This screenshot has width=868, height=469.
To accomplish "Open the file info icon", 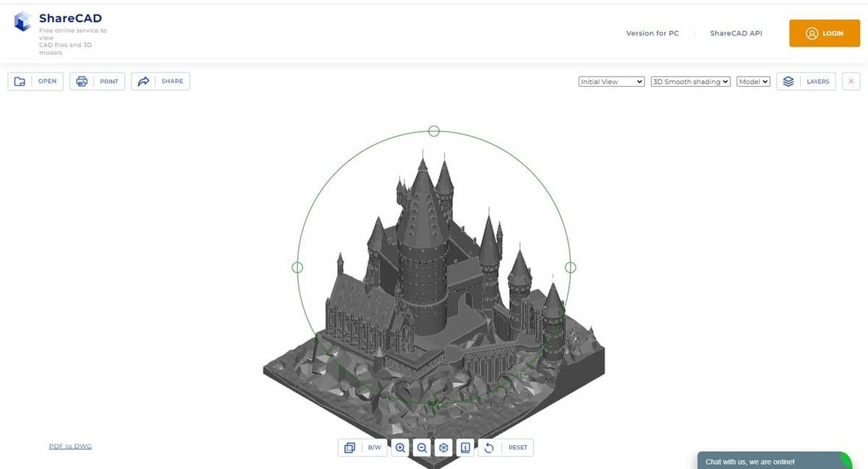I will (465, 447).
